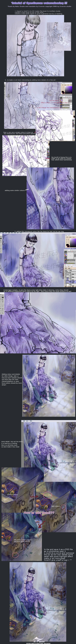Click the foreground colour swatch in step 2 panel
The width and height of the screenshot is (76, 644).
click(63, 93)
